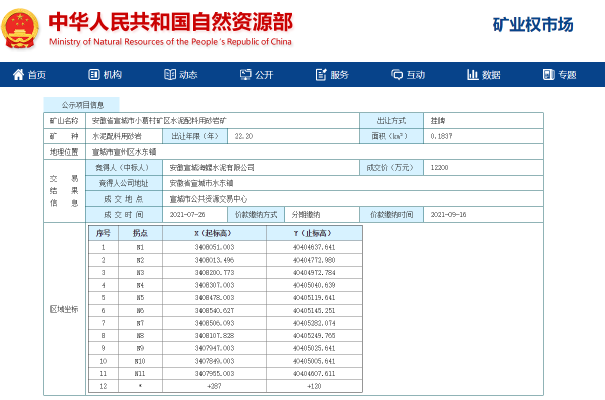Click the 安徽宣城海螺水泥有限公司 winner cell
Viewport: 605px width, 400px height.
pos(212,168)
